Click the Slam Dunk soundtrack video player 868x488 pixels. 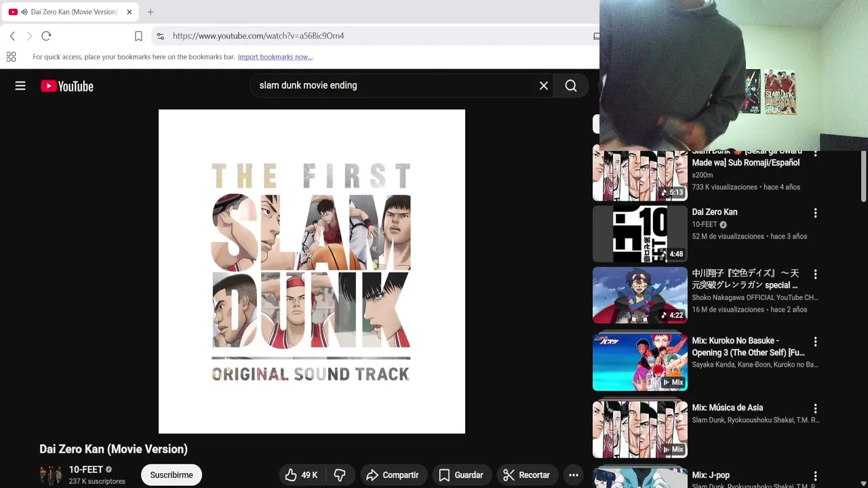click(x=312, y=271)
